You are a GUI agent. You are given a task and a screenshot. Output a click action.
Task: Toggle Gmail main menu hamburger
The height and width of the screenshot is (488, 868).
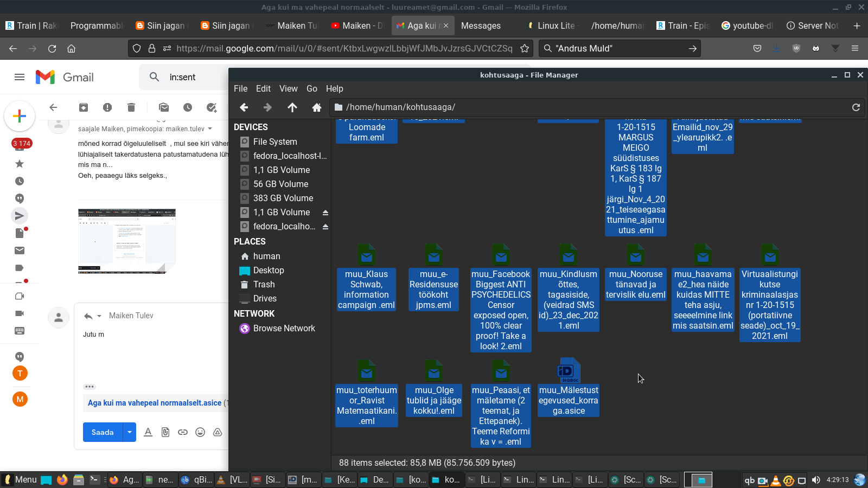20,77
